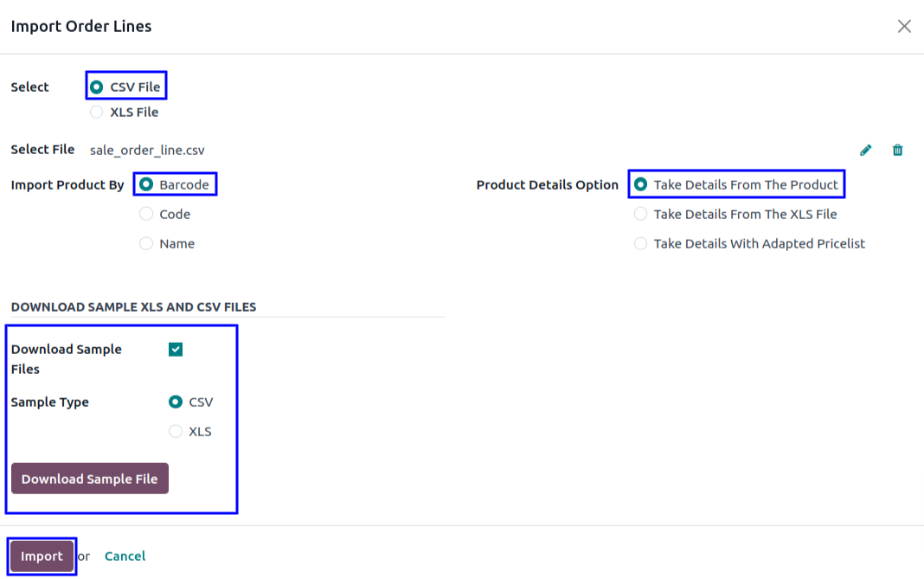Click the Download Sample XLS and CSV Files heading
The height and width of the screenshot is (579, 924).
(133, 306)
